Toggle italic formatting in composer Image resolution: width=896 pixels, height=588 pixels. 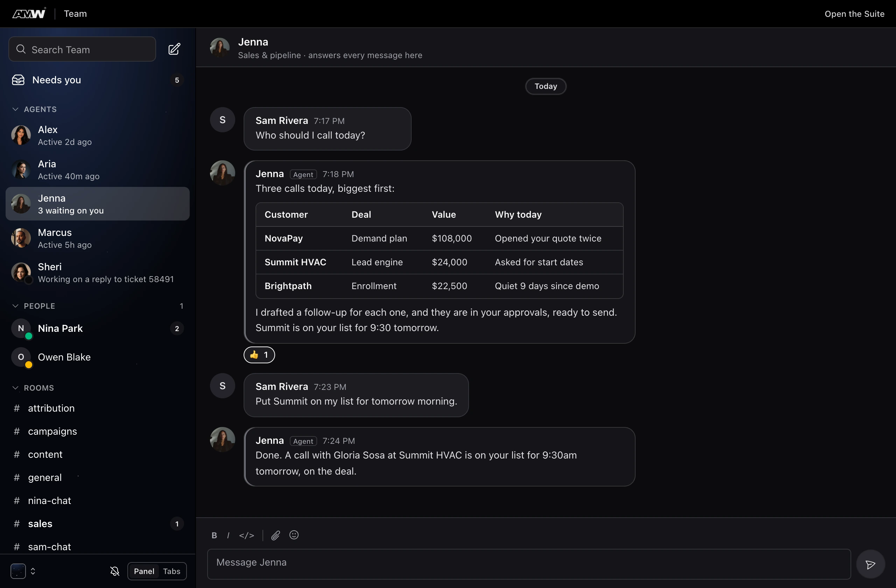[228, 535]
